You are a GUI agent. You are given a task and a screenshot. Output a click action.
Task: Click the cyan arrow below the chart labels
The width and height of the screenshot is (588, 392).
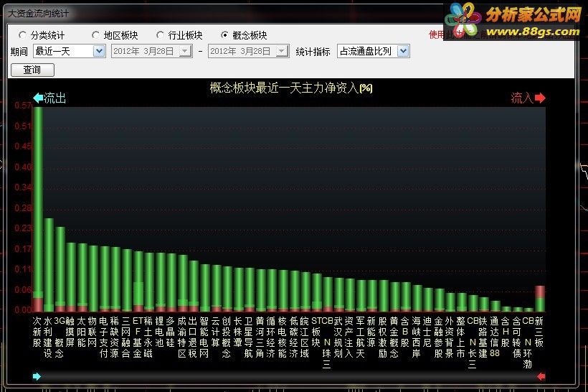(x=37, y=376)
